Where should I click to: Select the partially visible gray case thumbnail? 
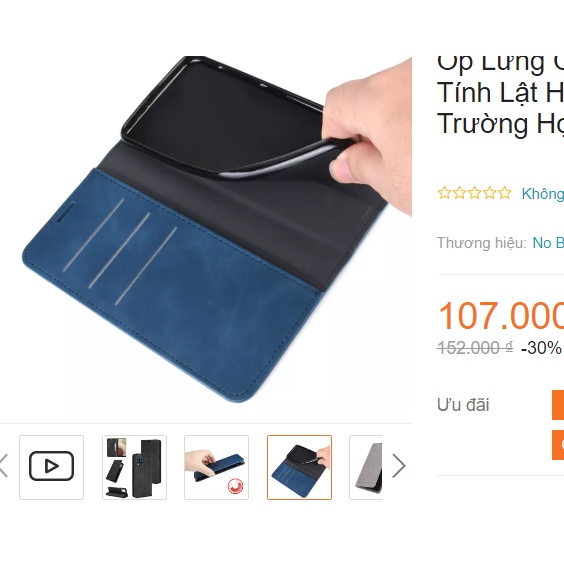[365, 467]
